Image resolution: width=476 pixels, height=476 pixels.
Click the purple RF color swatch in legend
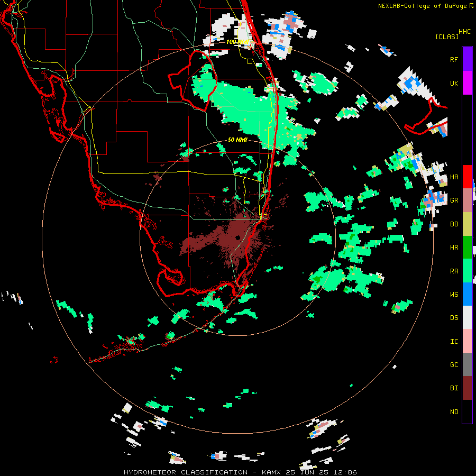pyautogui.click(x=467, y=59)
